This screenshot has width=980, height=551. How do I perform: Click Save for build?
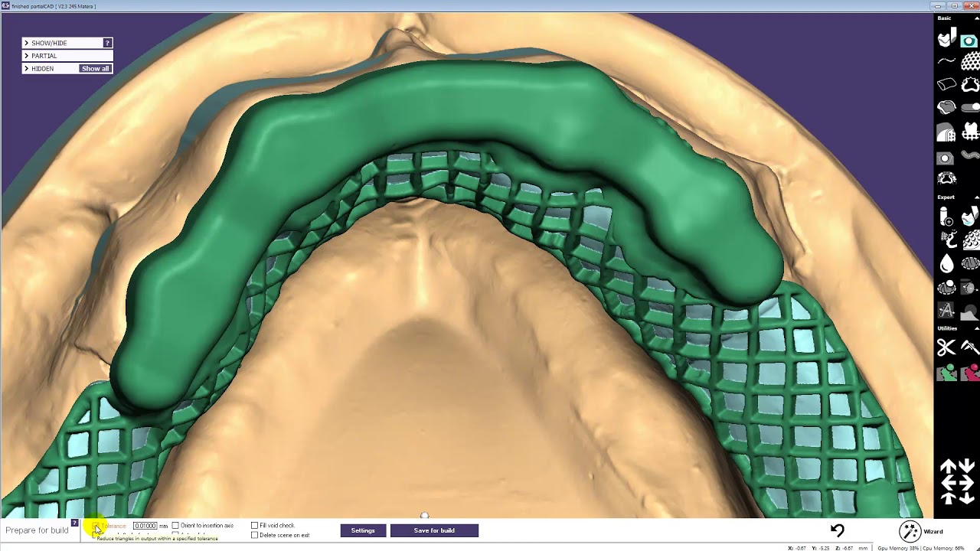(434, 530)
